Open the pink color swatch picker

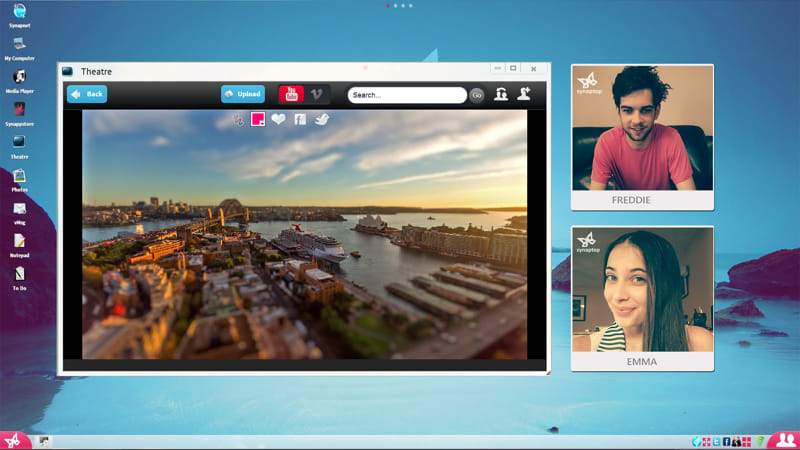click(x=258, y=119)
